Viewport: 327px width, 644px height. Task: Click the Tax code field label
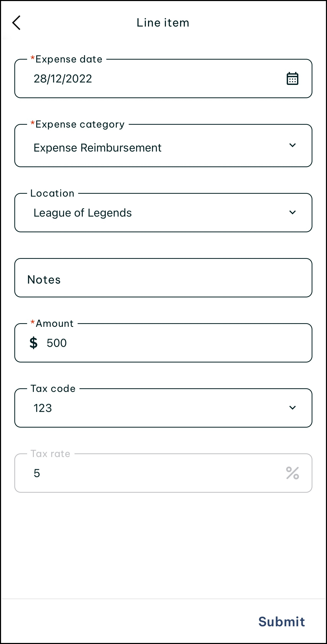pos(53,389)
